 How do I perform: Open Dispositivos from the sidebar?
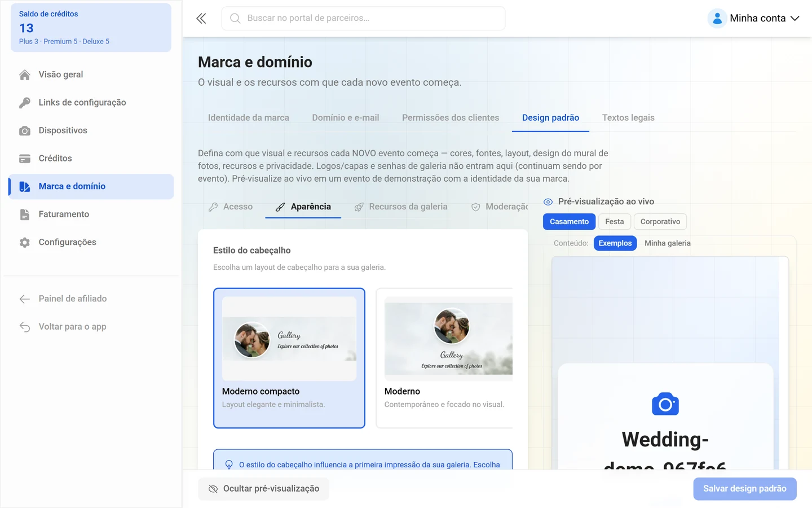coord(91,131)
